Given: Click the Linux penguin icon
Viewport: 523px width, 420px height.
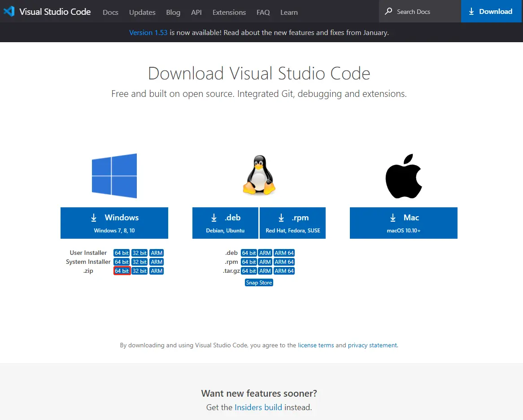Looking at the screenshot, I should pos(259,175).
